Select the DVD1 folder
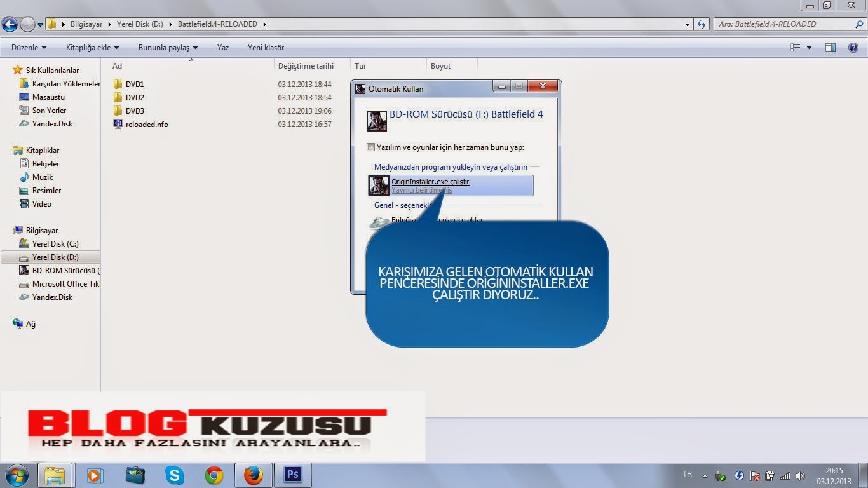 pos(129,84)
